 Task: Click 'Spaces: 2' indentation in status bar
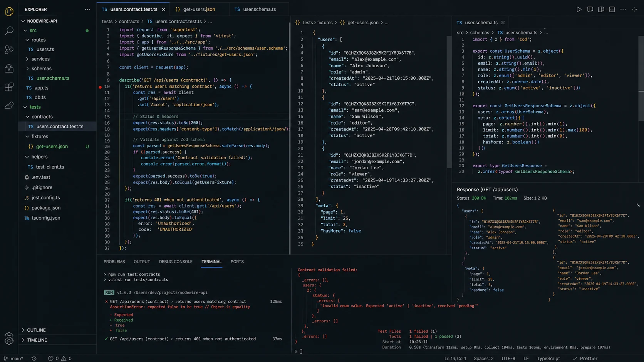(x=483, y=359)
